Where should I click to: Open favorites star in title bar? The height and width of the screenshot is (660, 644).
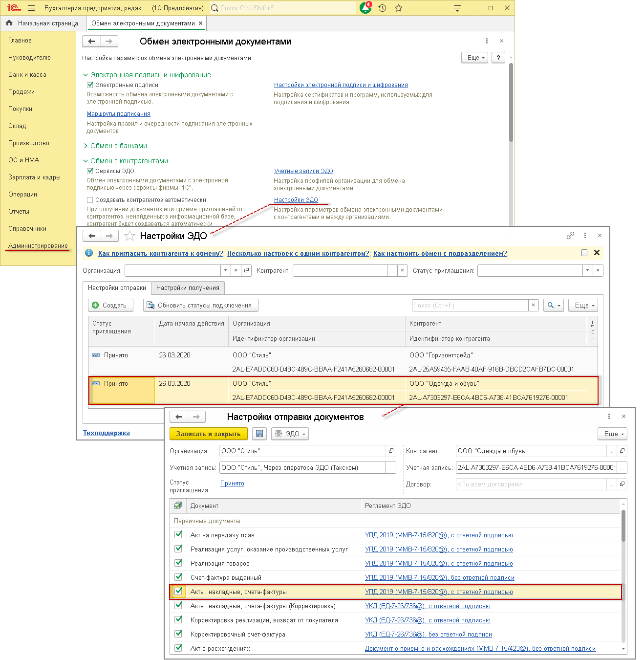(x=399, y=8)
